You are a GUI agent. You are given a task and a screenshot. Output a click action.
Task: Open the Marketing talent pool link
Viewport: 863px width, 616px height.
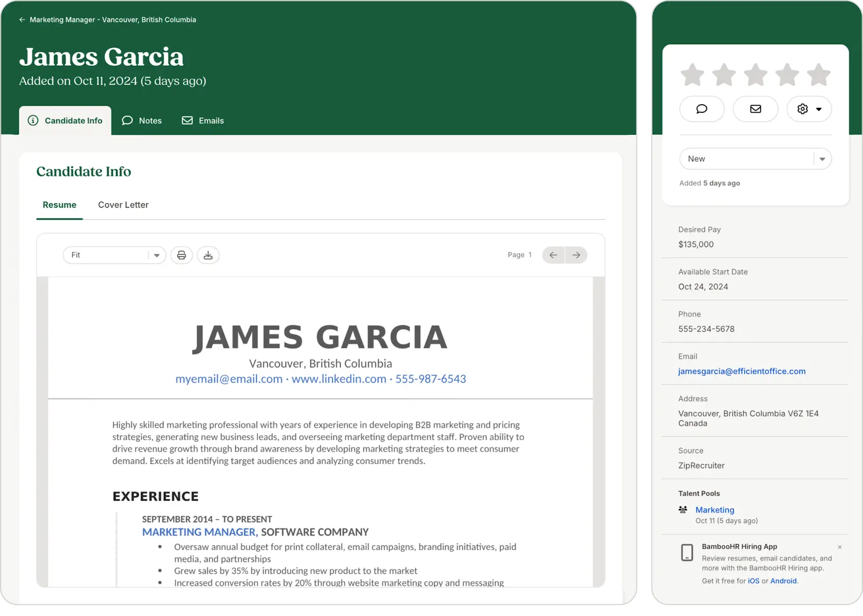coord(715,510)
